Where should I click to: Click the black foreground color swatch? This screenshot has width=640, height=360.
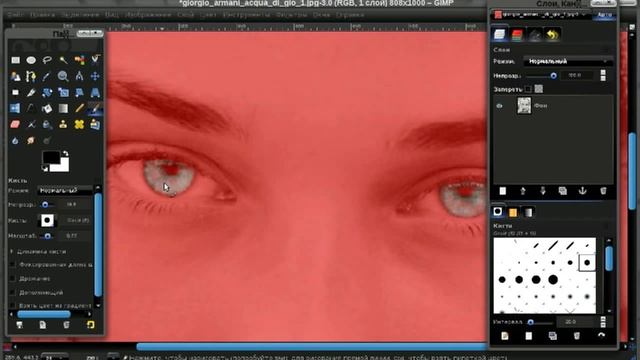pos(51,157)
